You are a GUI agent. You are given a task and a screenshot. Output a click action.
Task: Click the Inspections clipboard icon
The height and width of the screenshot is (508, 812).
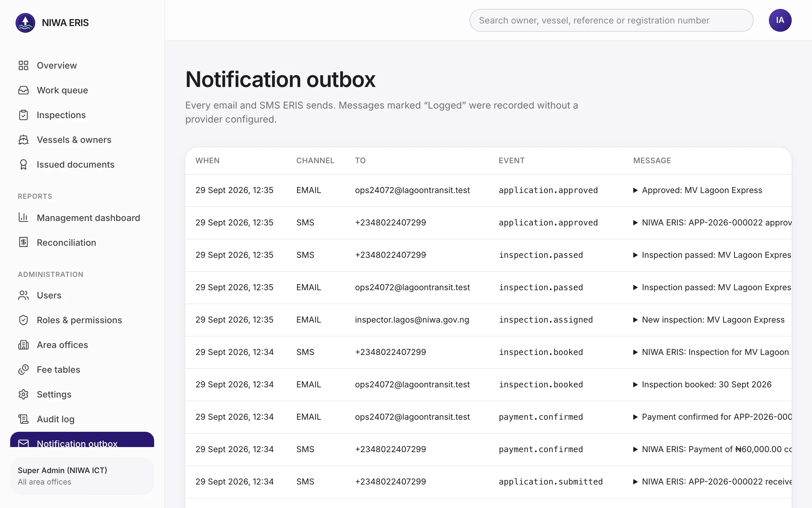pyautogui.click(x=23, y=115)
